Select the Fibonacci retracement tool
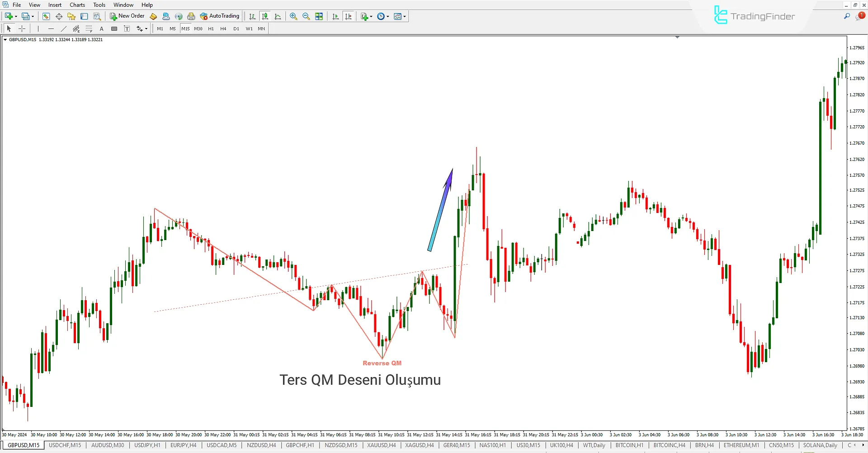868x453 pixels. [76, 28]
